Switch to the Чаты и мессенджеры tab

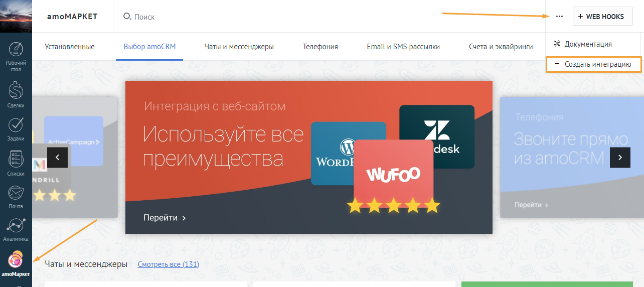(x=239, y=47)
